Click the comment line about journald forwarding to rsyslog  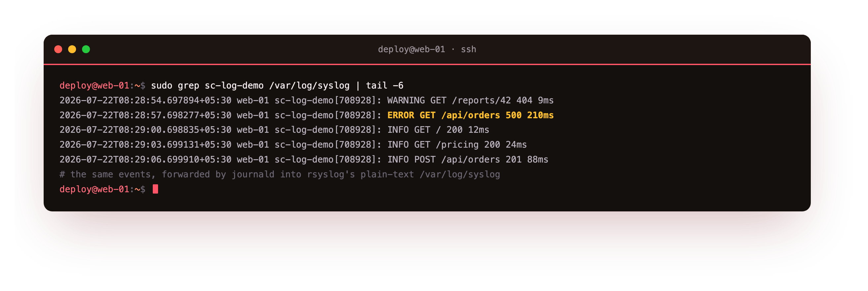(x=280, y=174)
